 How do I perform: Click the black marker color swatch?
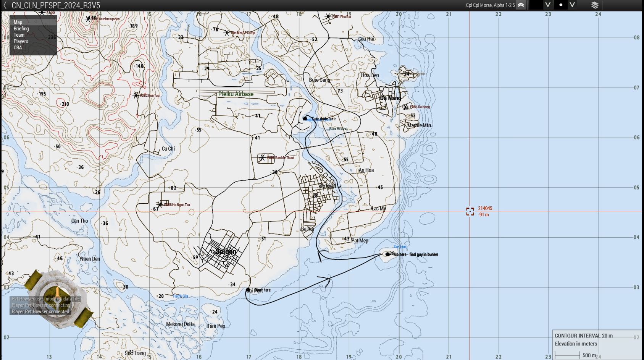pos(536,5)
